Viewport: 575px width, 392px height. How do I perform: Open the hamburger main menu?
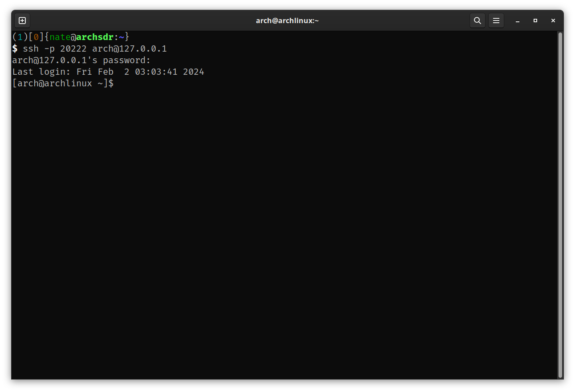[x=496, y=20]
